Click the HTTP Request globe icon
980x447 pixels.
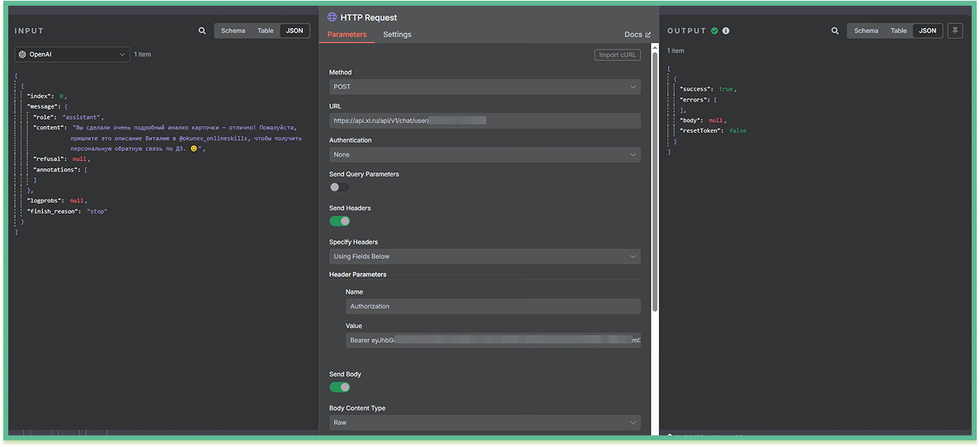point(332,16)
